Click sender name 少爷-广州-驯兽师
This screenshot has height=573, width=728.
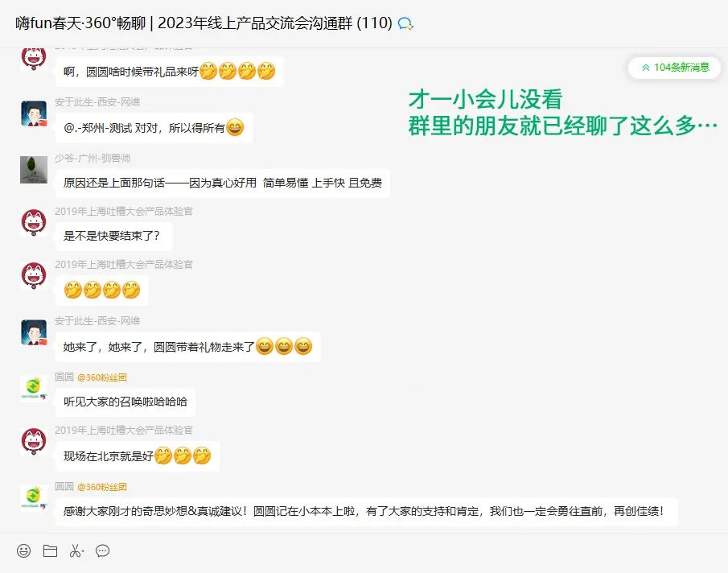point(93,159)
